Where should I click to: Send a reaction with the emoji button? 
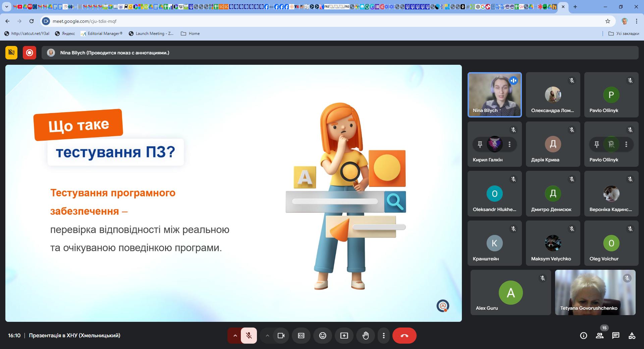click(322, 336)
